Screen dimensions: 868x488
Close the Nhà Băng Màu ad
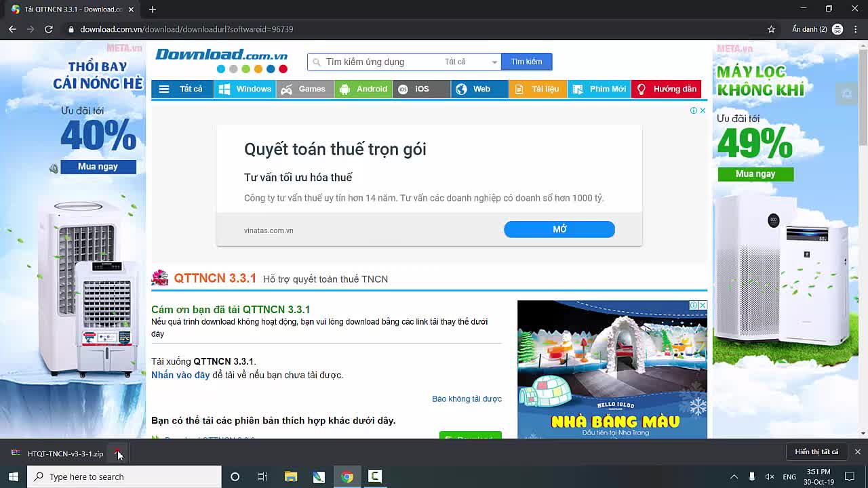coord(703,306)
